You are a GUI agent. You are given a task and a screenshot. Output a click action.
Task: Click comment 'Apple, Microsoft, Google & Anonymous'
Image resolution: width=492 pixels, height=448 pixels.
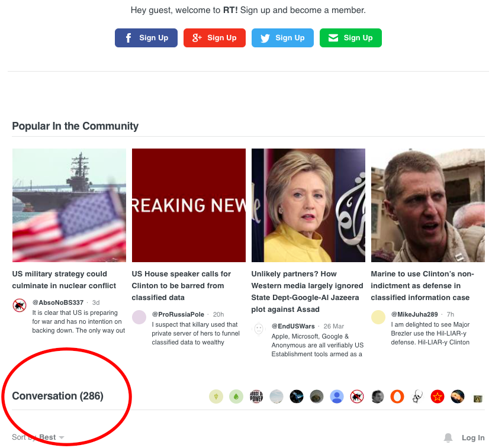[317, 346]
